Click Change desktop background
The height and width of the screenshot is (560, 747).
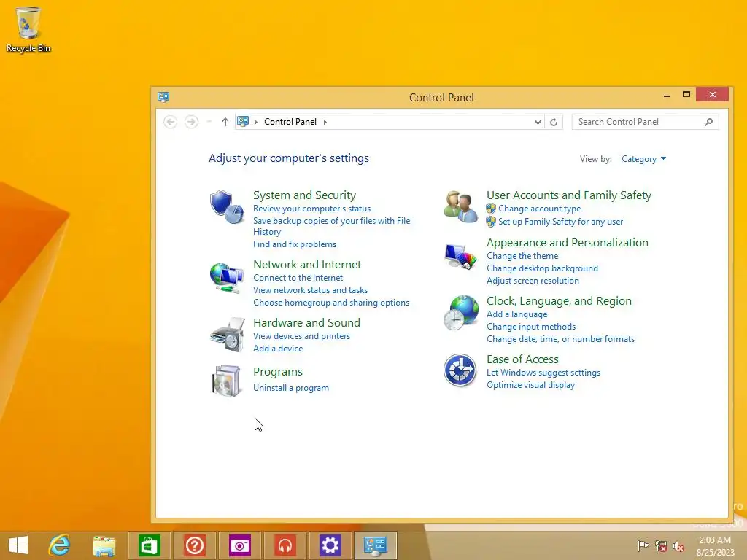coord(542,268)
